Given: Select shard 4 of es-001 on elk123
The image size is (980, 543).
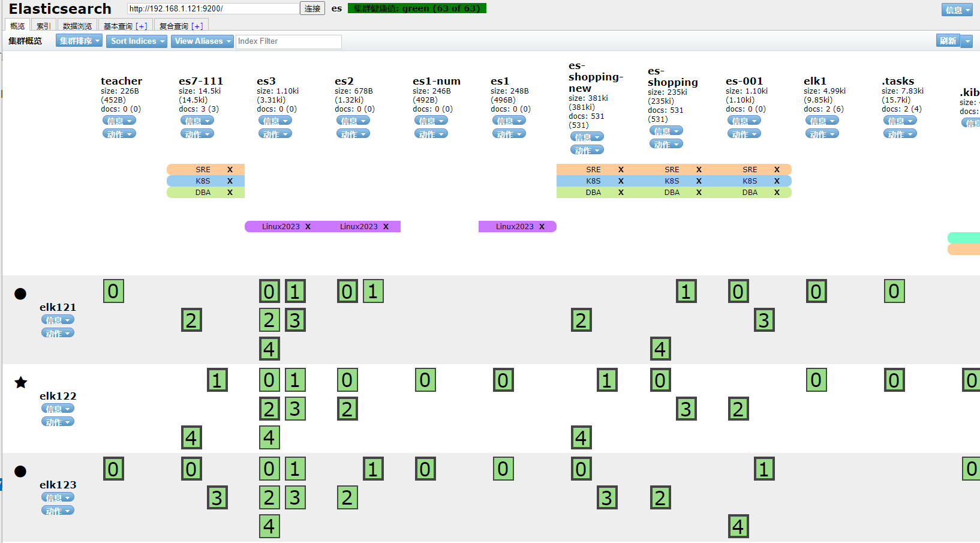Looking at the screenshot, I should pos(738,527).
